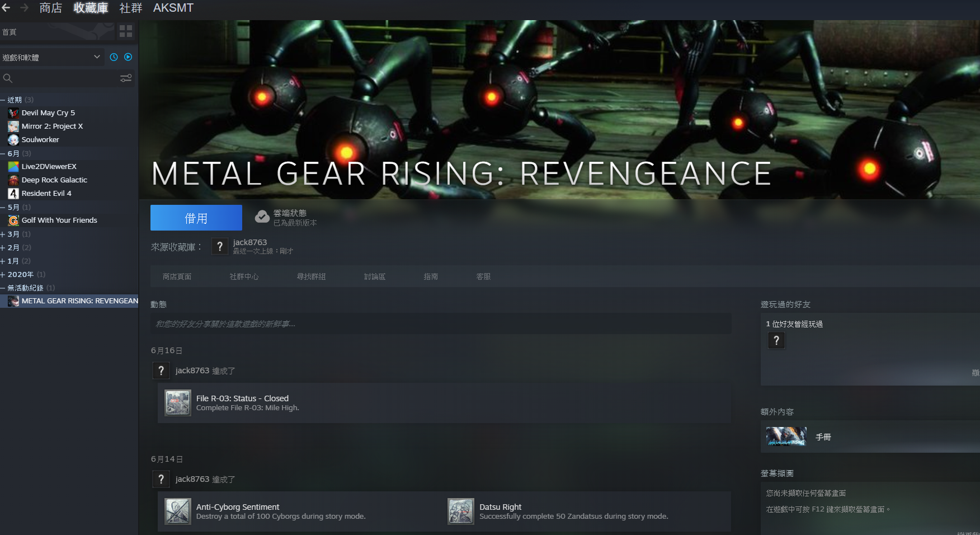Click the cloud status icon

tap(262, 217)
